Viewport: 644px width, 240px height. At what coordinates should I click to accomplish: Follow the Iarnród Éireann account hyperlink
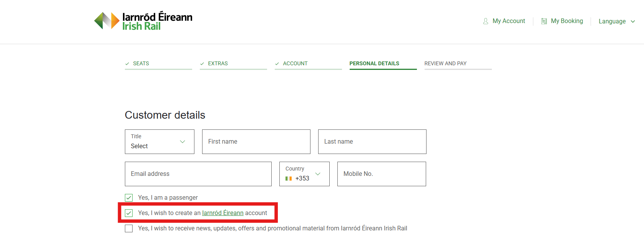tap(223, 213)
